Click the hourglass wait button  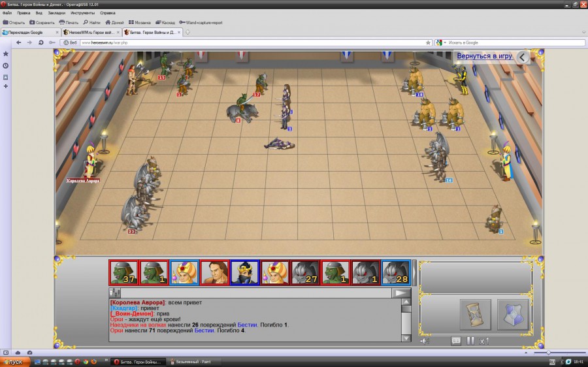[475, 315]
